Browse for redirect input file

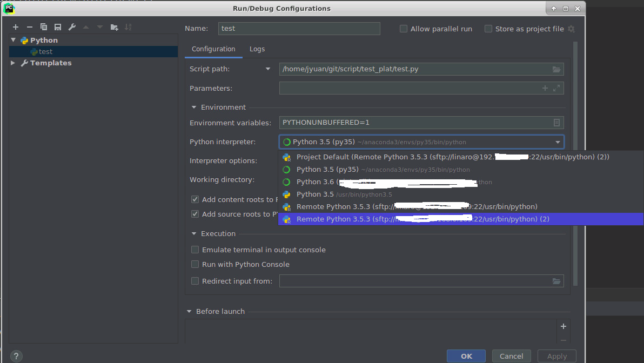click(556, 281)
